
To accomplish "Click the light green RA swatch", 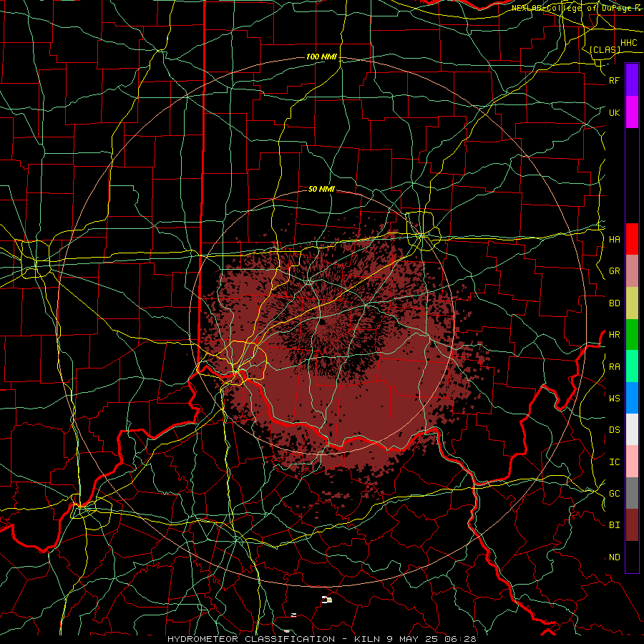I will [632, 366].
